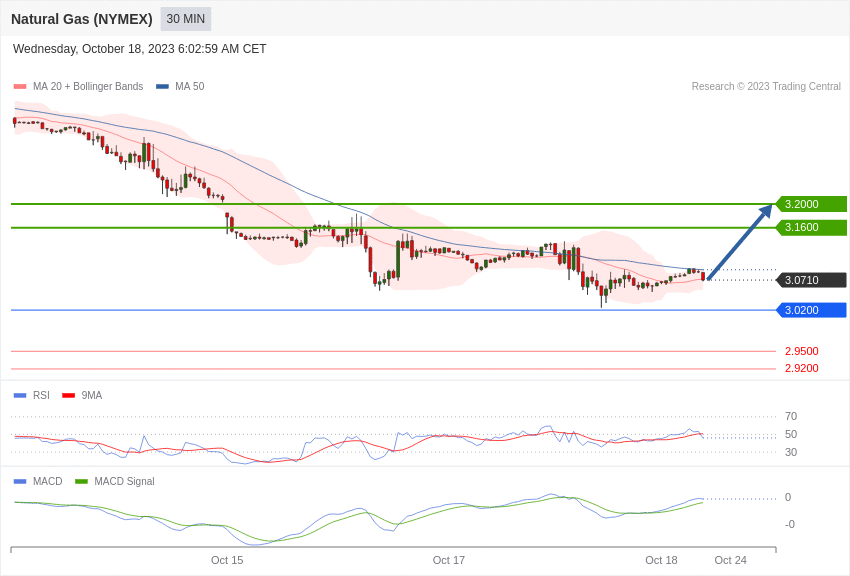This screenshot has width=850, height=576.
Task: Click the Research © Trading Central text
Action: pyautogui.click(x=766, y=87)
